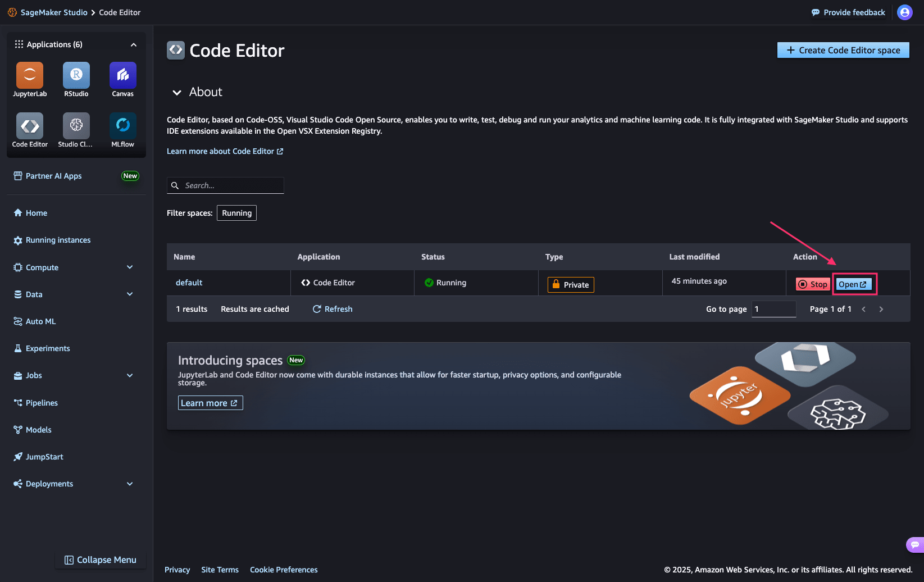Open Site Terms footer link

coord(220,570)
